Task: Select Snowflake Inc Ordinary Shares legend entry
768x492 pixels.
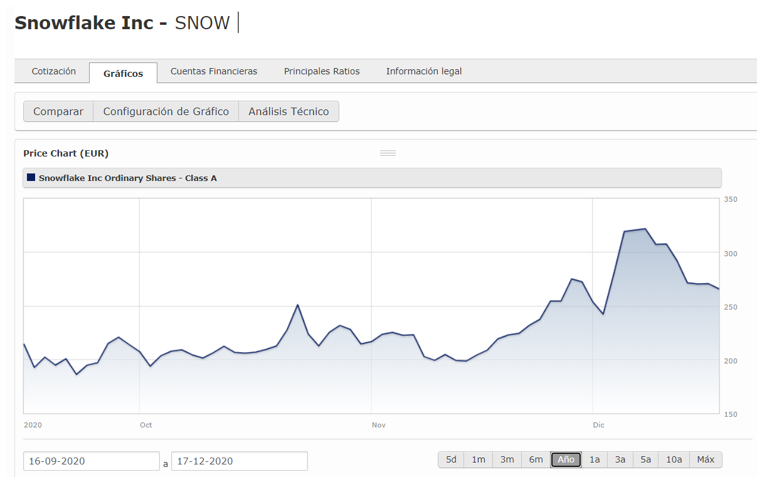Action: coord(127,178)
